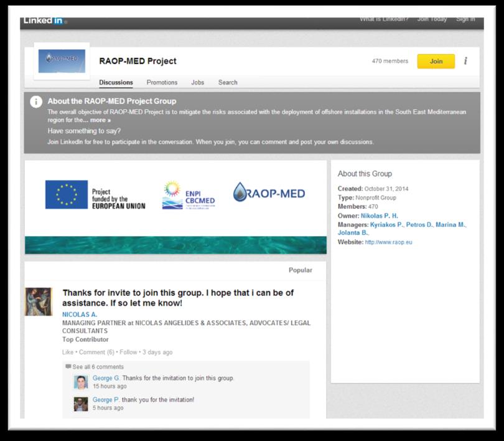Open manager Marina M. profile
The image size is (504, 441).
point(450,224)
